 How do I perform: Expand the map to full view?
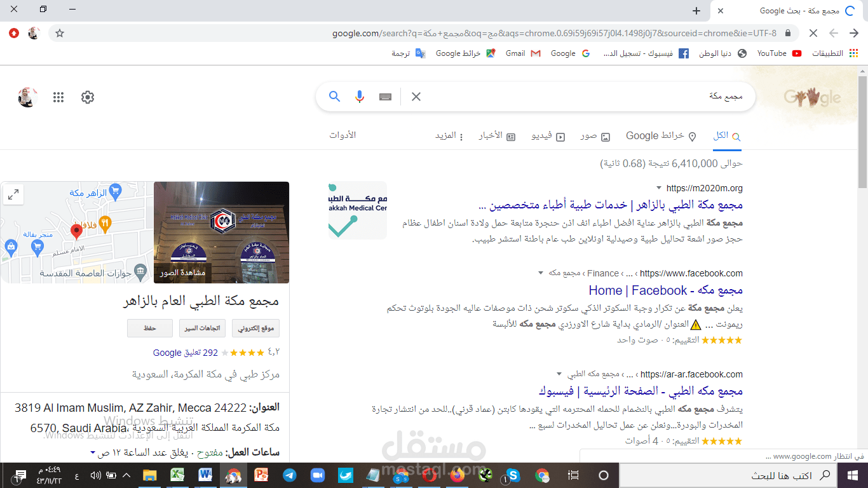[13, 194]
